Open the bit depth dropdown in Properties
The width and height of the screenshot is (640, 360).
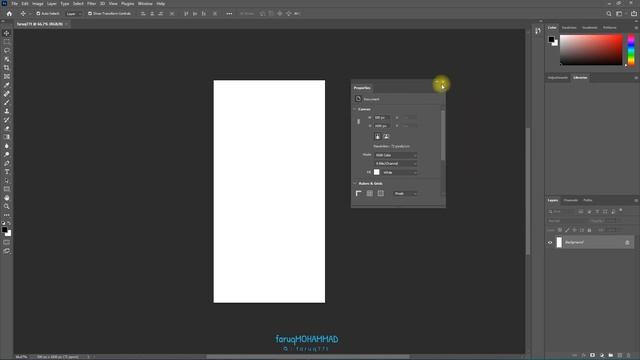coord(396,164)
